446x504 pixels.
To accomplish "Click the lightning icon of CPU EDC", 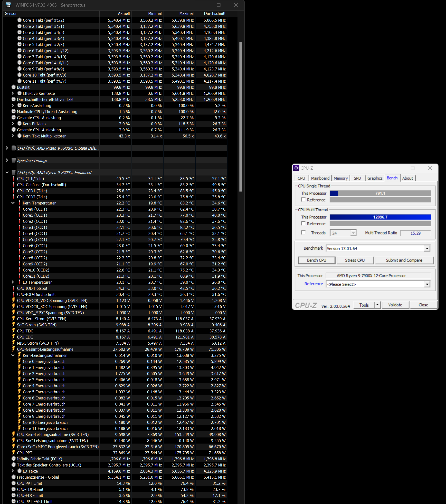I will (14, 337).
